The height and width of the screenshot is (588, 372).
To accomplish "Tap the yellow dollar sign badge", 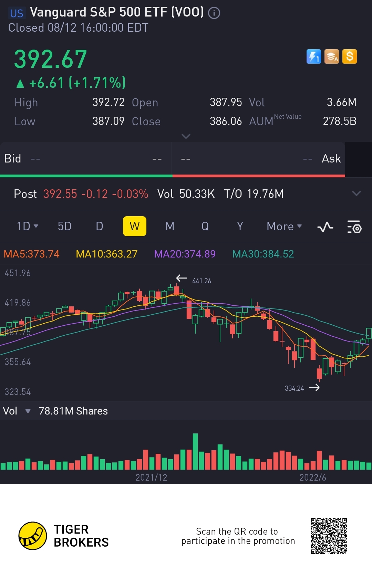I will pyautogui.click(x=350, y=56).
